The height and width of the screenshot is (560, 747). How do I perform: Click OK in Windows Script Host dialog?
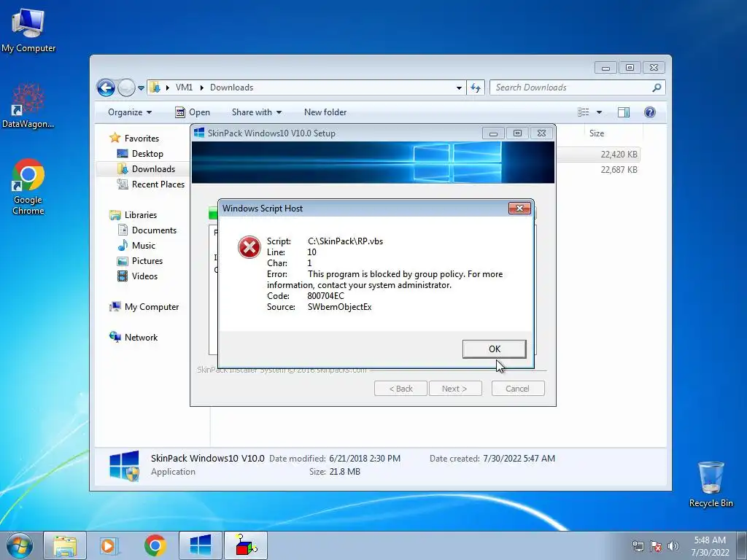click(494, 349)
